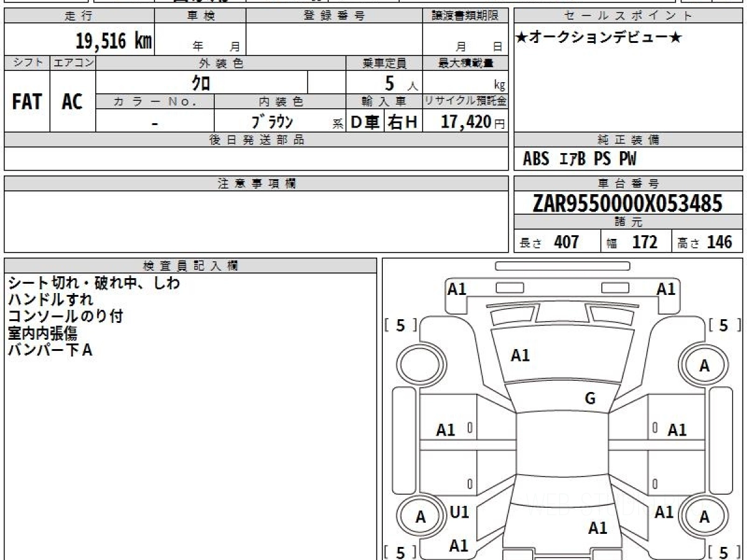Viewport: 747px width, 560px height.
Task: Click the A1 mark on the hood
Action: [x=520, y=355]
